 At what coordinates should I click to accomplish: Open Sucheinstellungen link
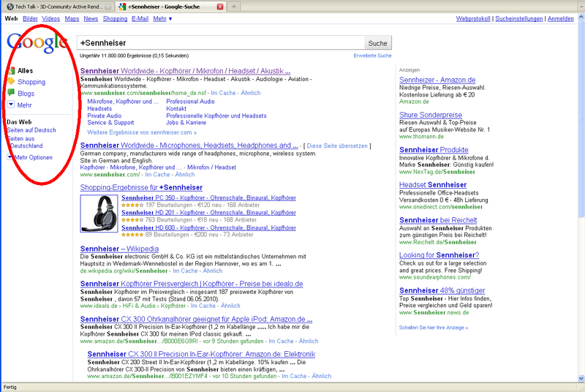pyautogui.click(x=519, y=18)
